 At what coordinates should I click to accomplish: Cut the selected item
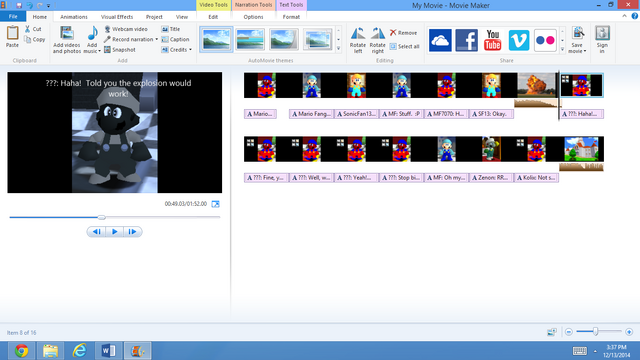point(33,29)
